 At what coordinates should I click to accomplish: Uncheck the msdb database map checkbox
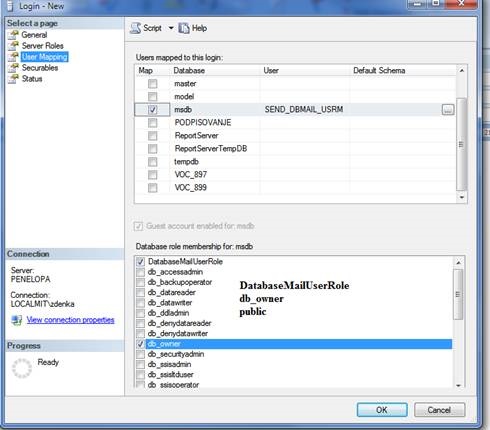coord(153,110)
